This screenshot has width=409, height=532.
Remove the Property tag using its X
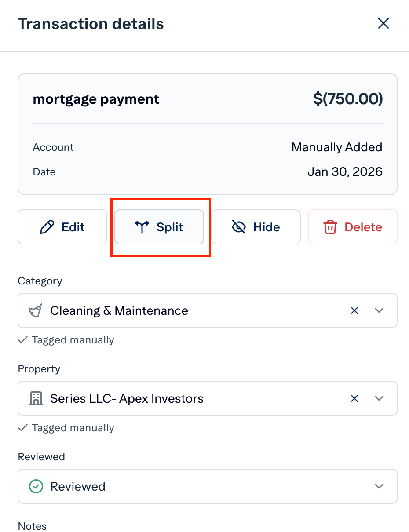point(354,398)
